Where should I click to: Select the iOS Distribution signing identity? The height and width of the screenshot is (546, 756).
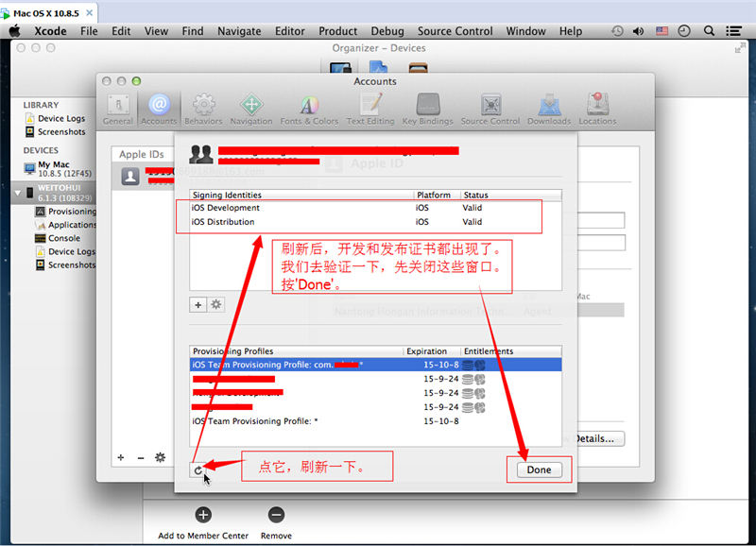pos(375,222)
